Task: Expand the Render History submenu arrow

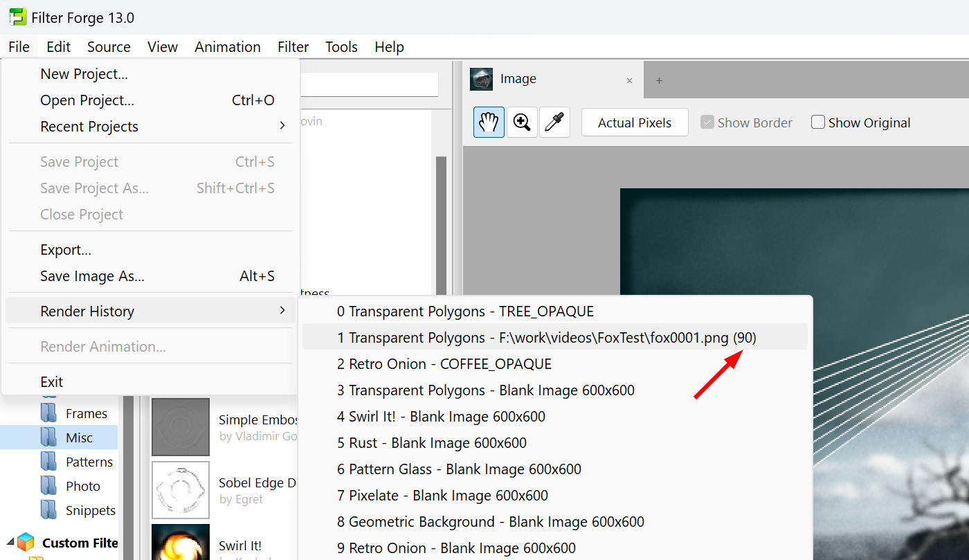Action: (282, 311)
